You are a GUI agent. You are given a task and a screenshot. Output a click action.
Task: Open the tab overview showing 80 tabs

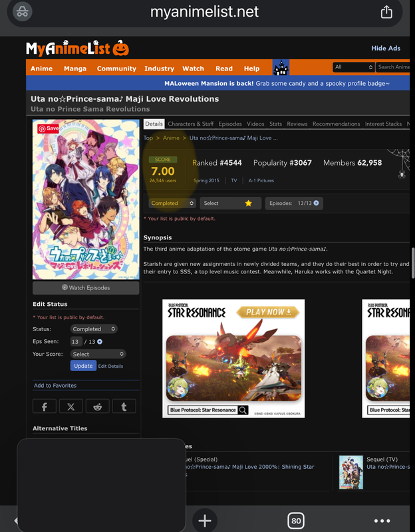point(296,521)
